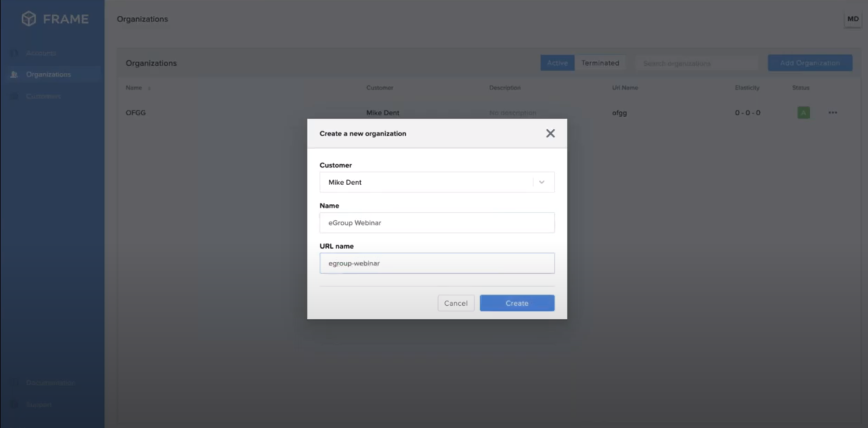Click the Url Name column header

click(625, 88)
